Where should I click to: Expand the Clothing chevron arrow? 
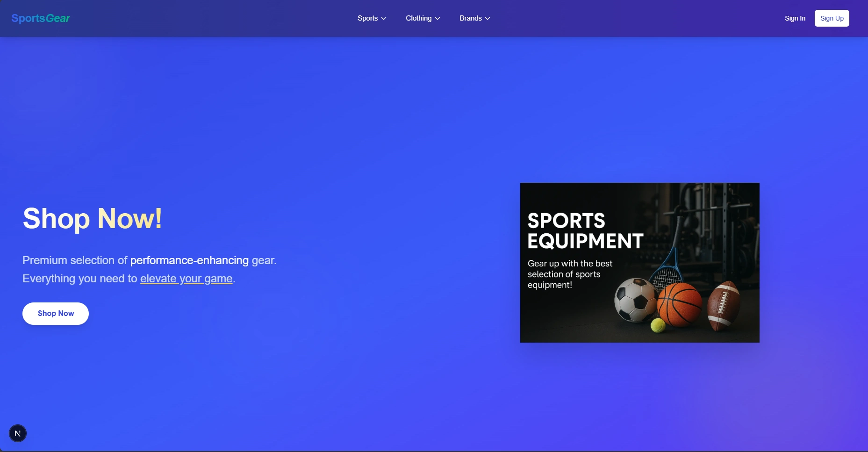tap(438, 18)
